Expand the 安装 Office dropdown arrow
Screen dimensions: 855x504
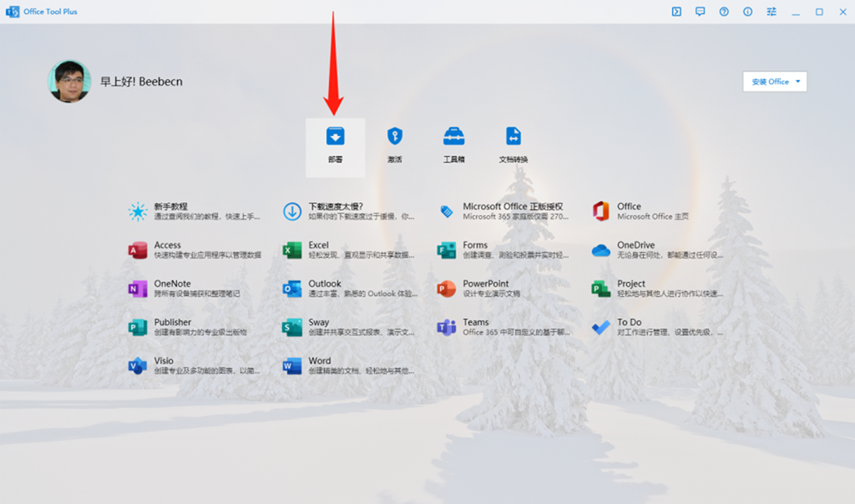797,82
